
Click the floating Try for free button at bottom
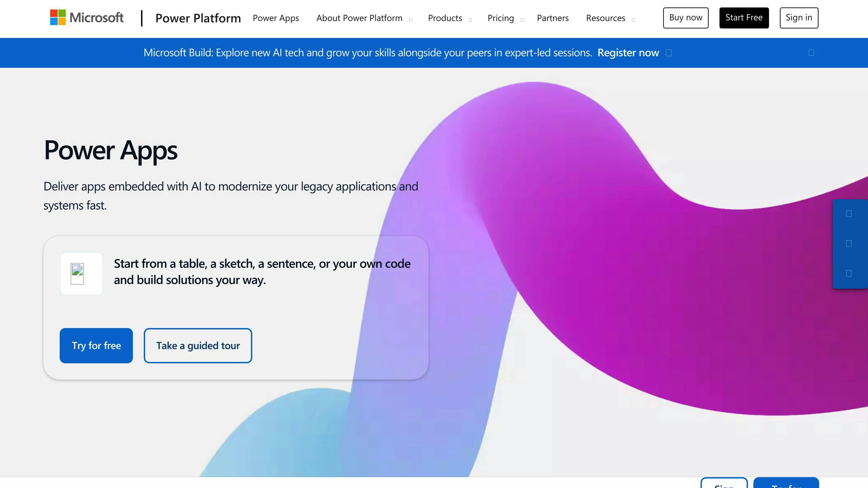pos(786,485)
